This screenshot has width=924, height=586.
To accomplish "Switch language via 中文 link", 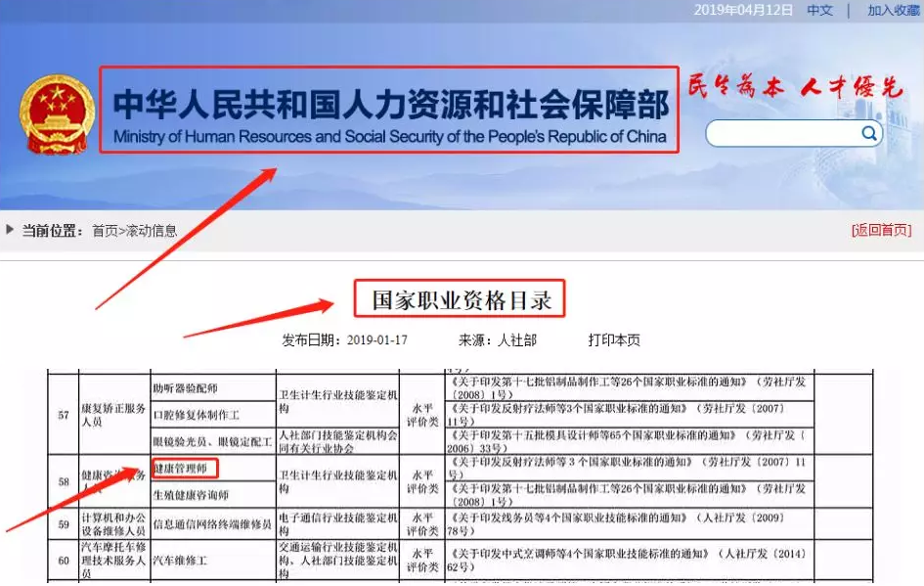I will pyautogui.click(x=819, y=10).
